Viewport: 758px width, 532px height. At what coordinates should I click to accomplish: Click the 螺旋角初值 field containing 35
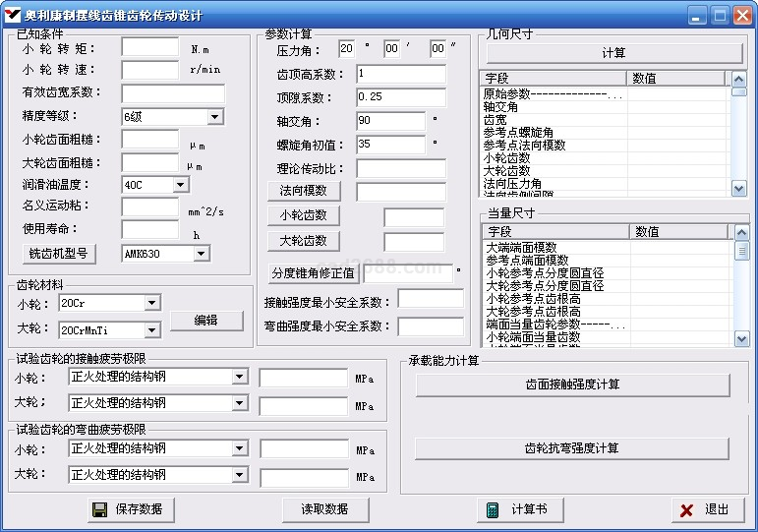(391, 144)
